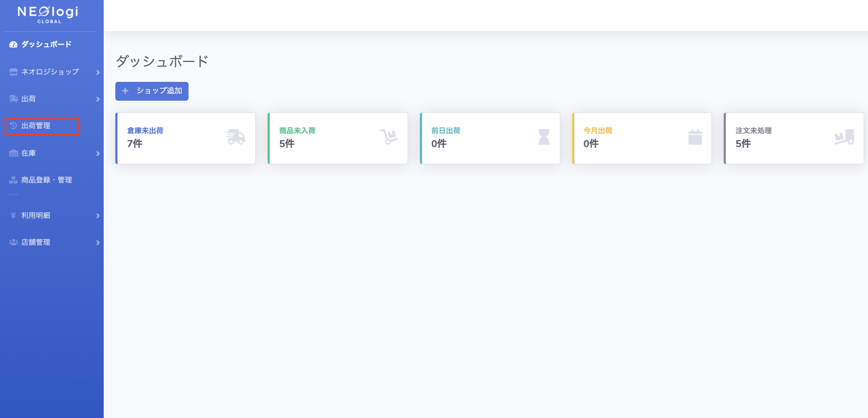The image size is (868, 418).
Task: Click the hand-cart icon on 商品未入荷 card
Action: (389, 137)
